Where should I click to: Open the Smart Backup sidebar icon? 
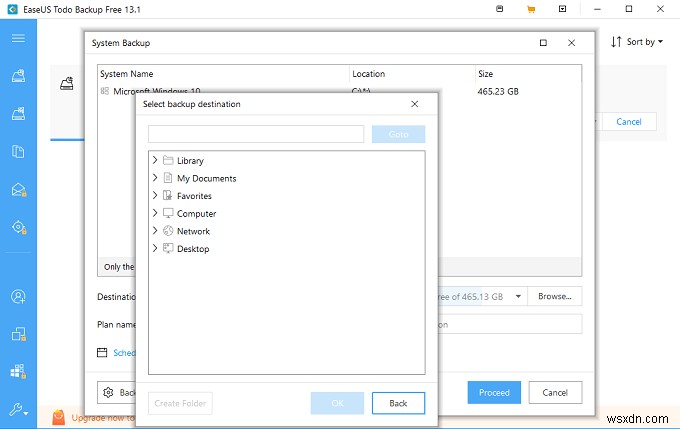point(19,227)
